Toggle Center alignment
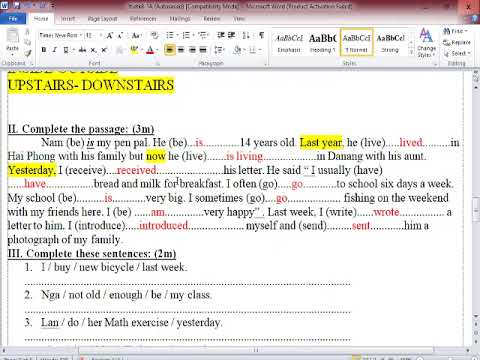This screenshot has height=360, width=480. click(181, 50)
